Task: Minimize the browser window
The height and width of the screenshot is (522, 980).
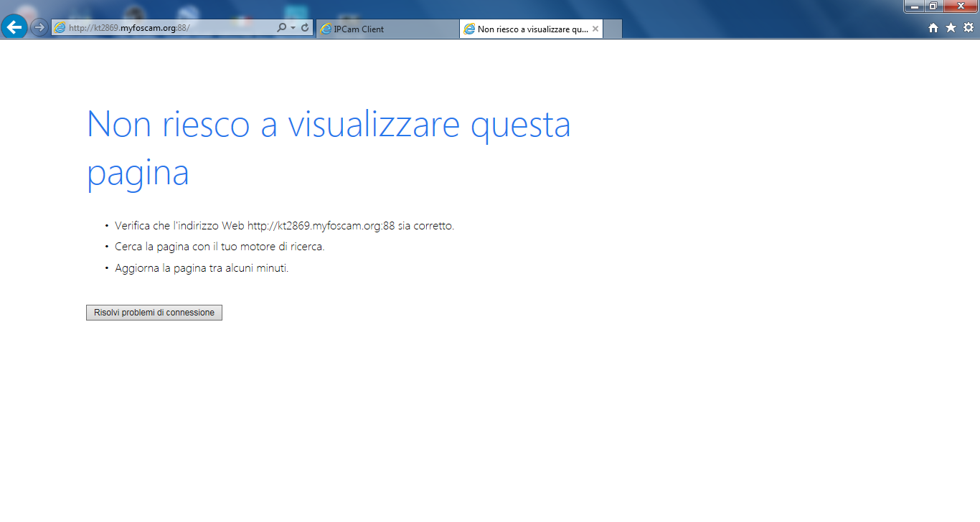Action: tap(914, 6)
